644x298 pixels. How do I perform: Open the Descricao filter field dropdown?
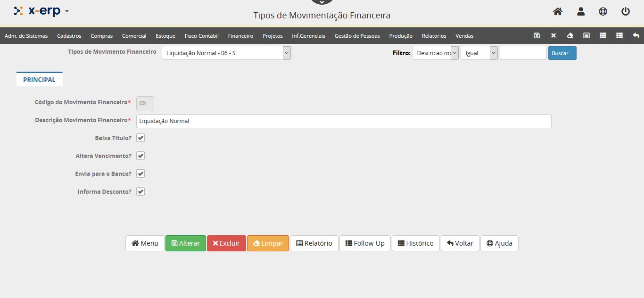click(x=435, y=53)
